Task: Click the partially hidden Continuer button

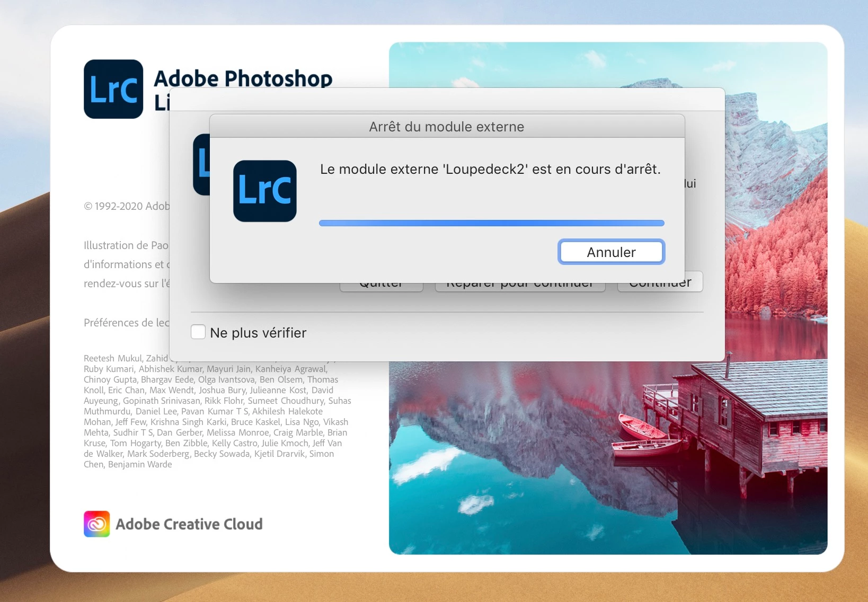Action: [x=660, y=286]
